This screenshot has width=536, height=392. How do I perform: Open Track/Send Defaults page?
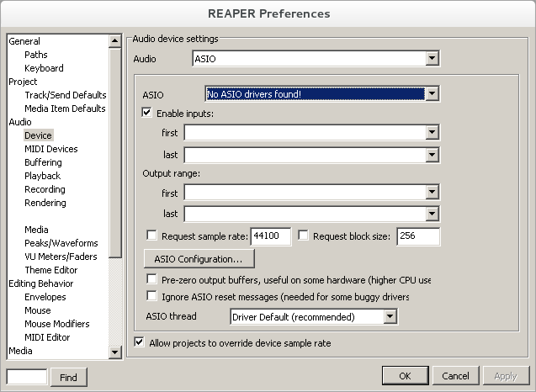66,95
